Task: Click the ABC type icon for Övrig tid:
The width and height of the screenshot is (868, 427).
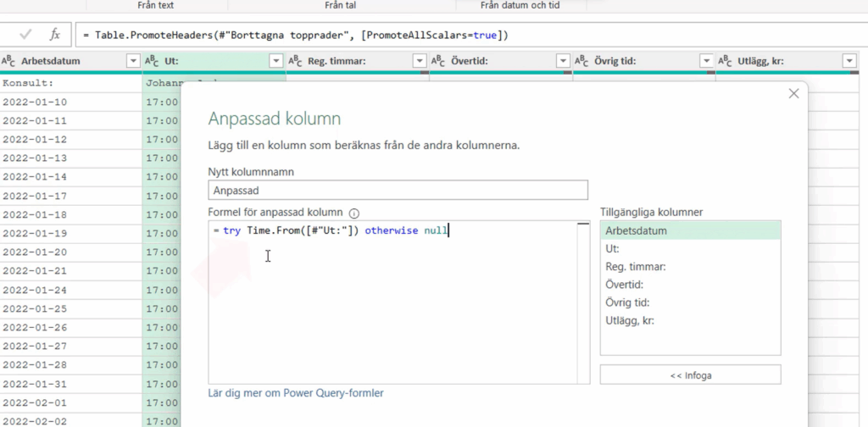Action: [x=581, y=61]
